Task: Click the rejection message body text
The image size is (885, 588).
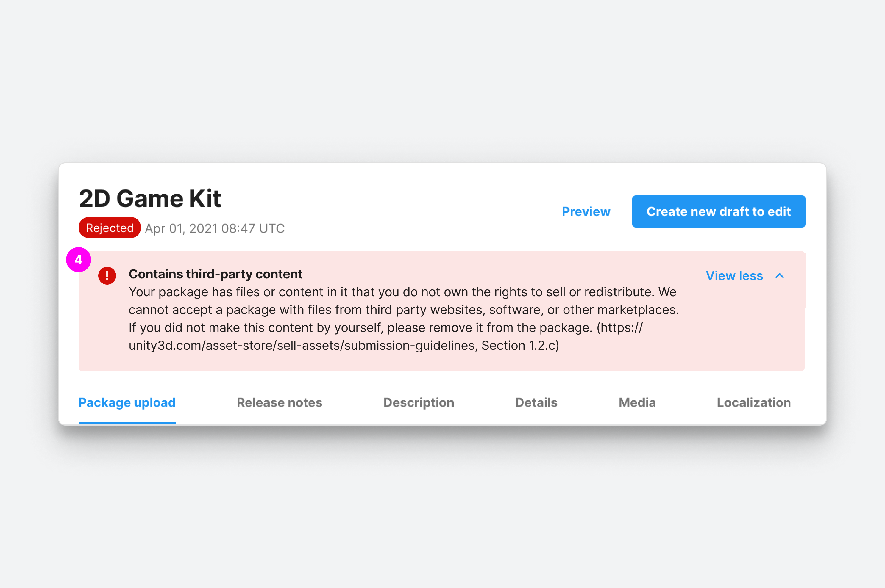Action: (x=403, y=318)
